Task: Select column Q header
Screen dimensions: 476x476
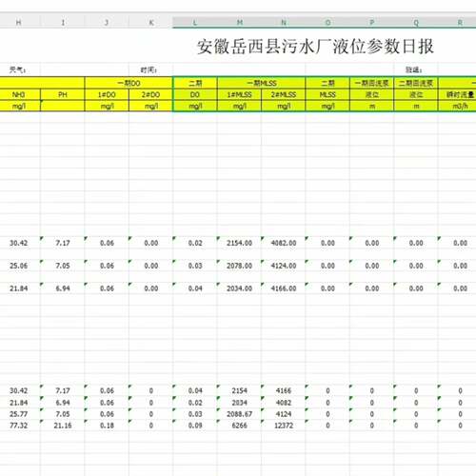Action: click(x=416, y=22)
